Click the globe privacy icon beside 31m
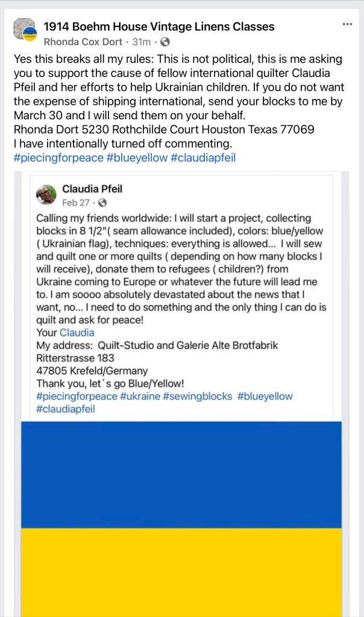Screen dimensions: 364x617 (165, 42)
